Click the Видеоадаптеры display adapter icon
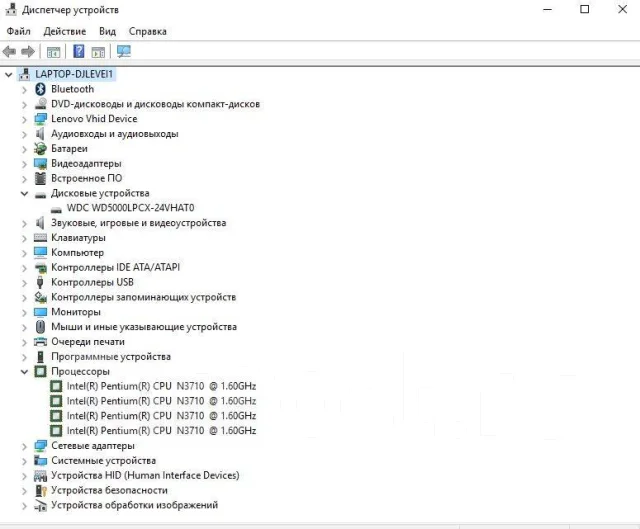 pyautogui.click(x=40, y=164)
